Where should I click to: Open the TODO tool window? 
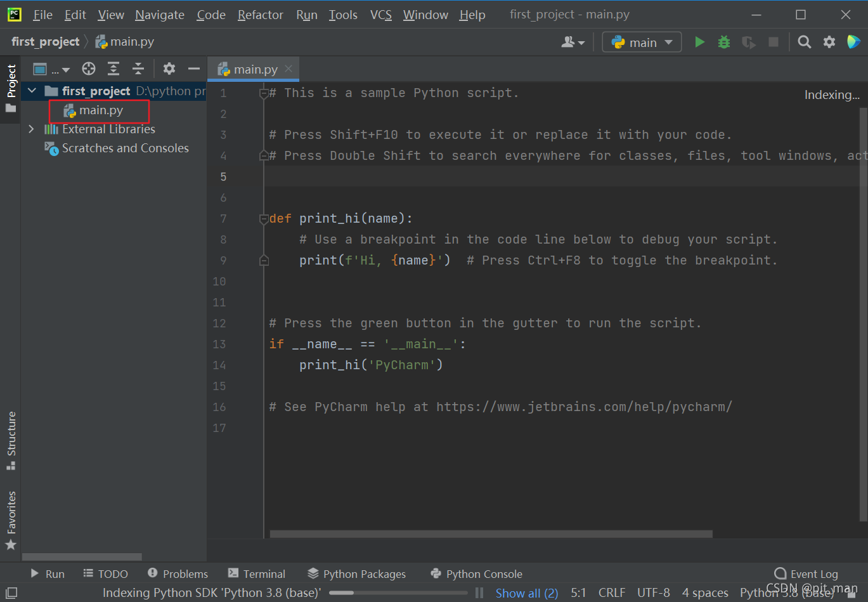[106, 573]
